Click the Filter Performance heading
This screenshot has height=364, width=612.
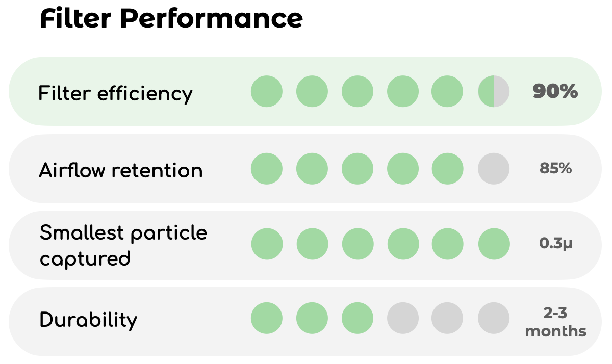[x=171, y=19]
